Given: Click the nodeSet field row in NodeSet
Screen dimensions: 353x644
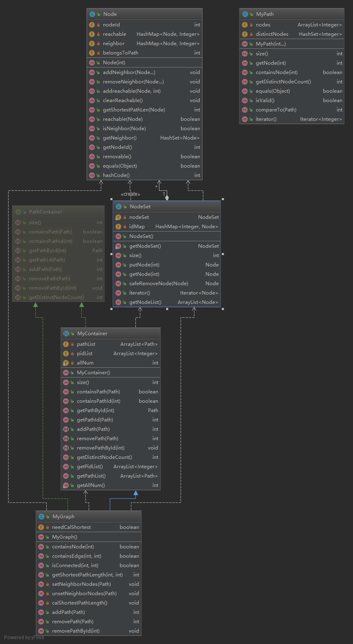Looking at the screenshot, I should pos(167,217).
